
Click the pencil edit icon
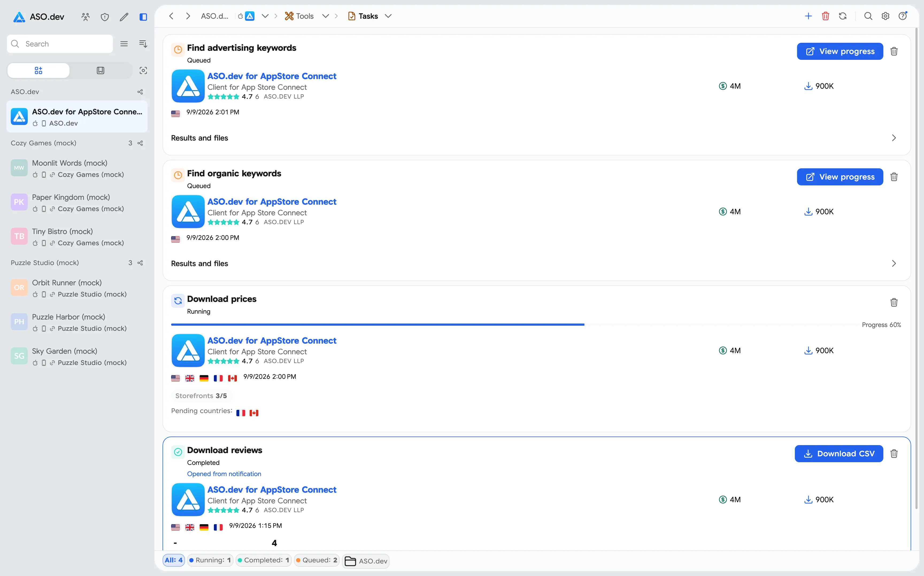(x=124, y=17)
